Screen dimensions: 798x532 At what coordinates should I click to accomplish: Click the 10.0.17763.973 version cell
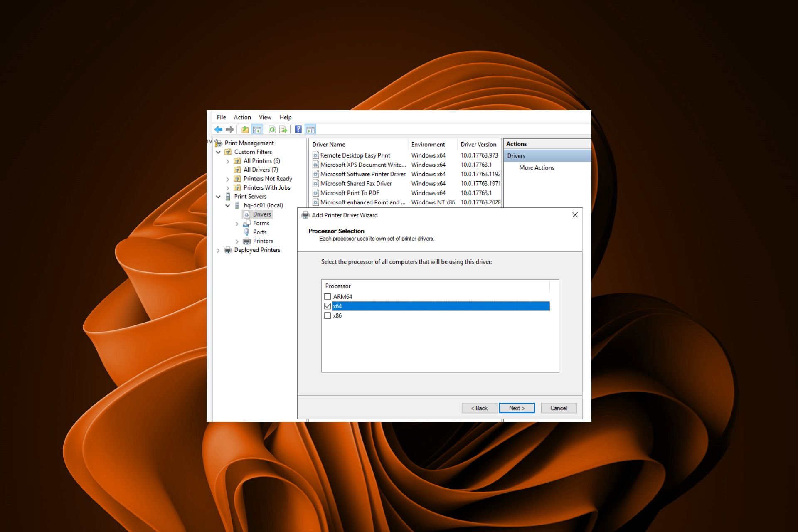(479, 155)
